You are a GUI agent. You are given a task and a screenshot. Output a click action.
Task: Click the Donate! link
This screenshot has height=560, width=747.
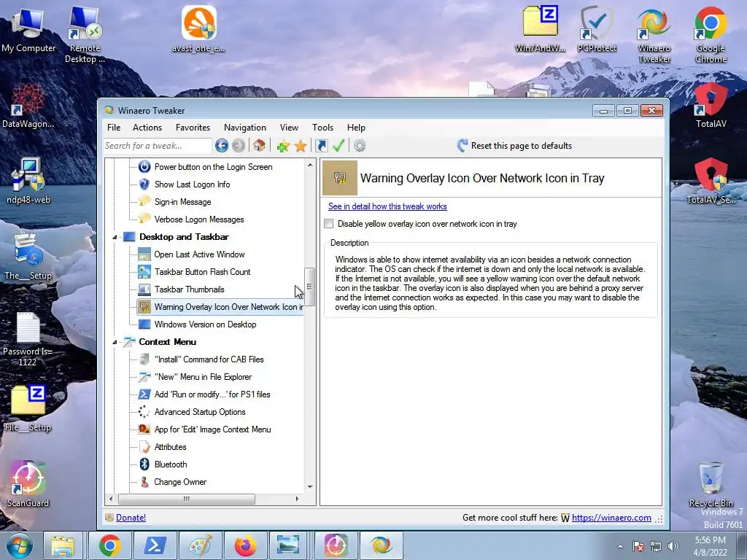coord(131,518)
